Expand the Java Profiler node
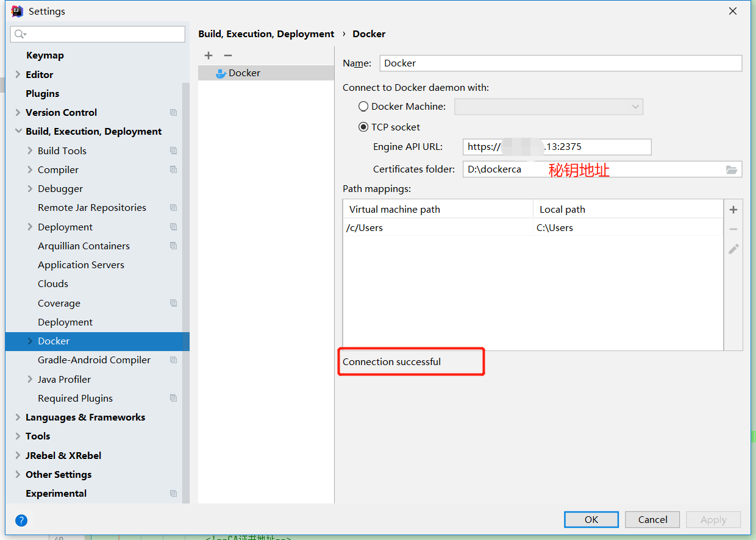The height and width of the screenshot is (540, 756). point(30,379)
